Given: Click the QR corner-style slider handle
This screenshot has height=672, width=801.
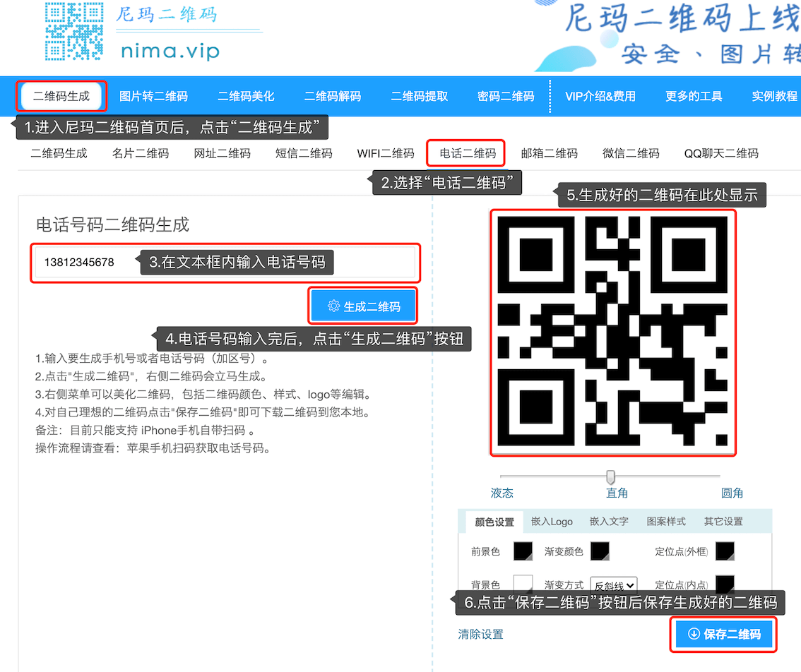Looking at the screenshot, I should [610, 477].
